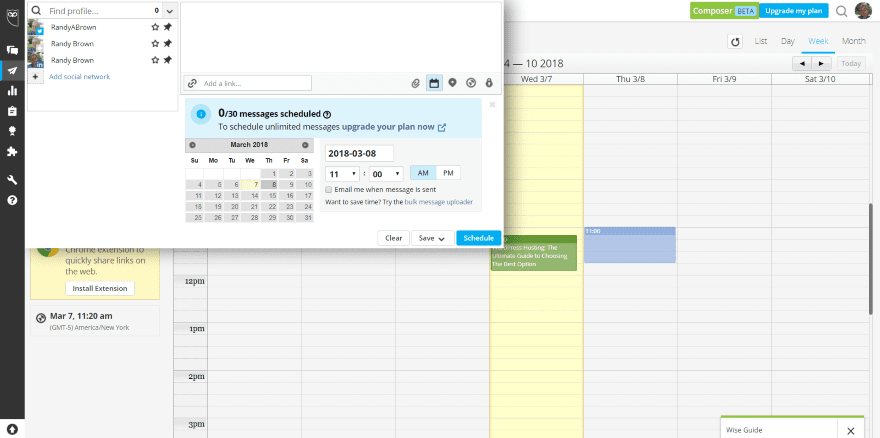The height and width of the screenshot is (438, 880).
Task: Open the 'bulk message uploader' link
Action: pos(438,202)
